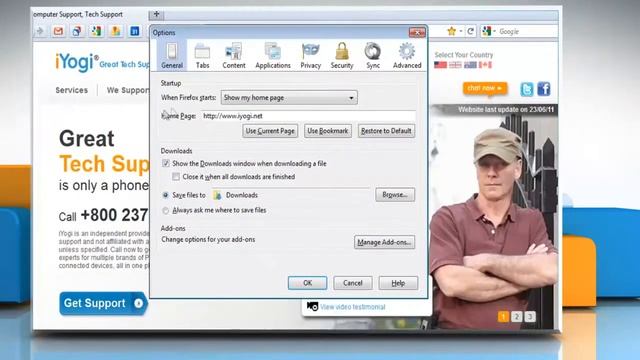Open a new tab with the plus button
This screenshot has width=640, height=360.
[x=156, y=15]
